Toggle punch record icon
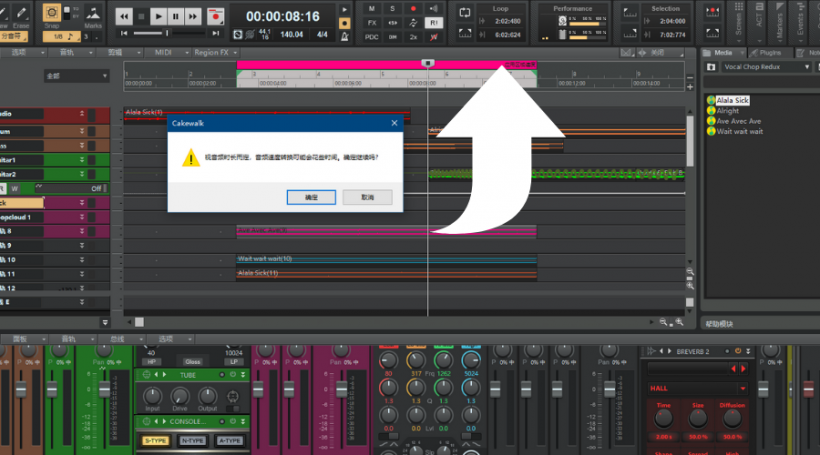Screen dimensions: 820x455 [712, 12]
